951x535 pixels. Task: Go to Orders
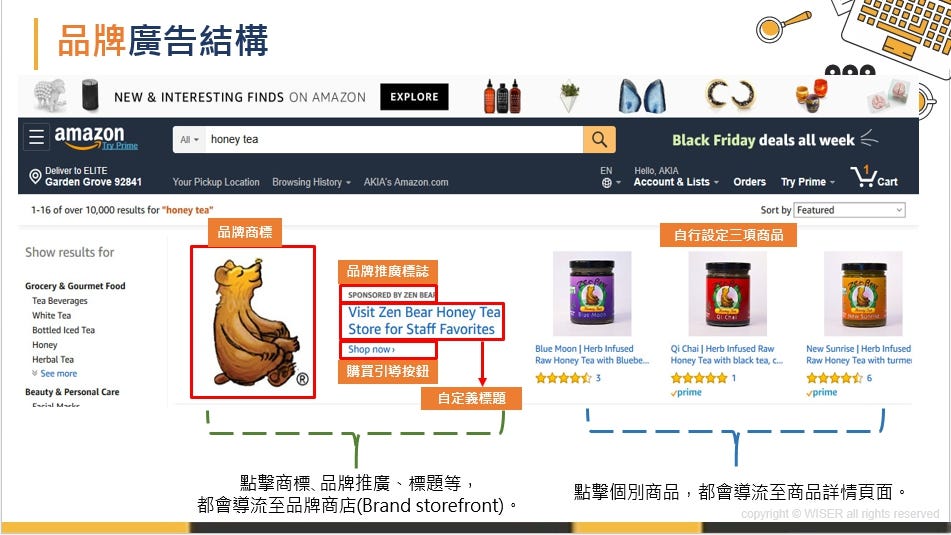point(749,182)
